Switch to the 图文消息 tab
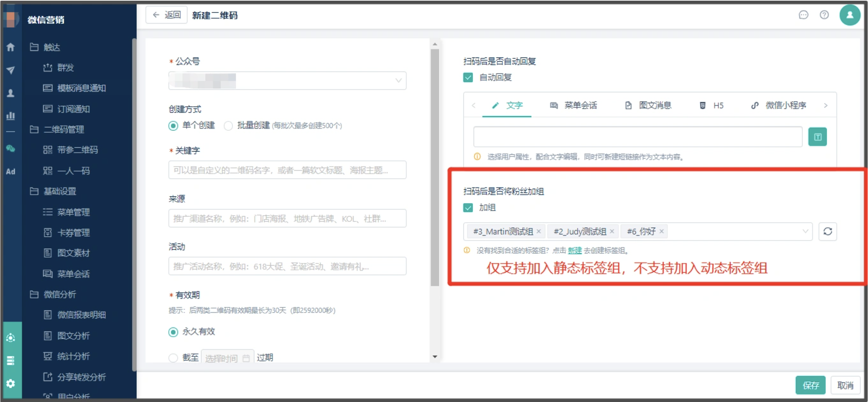 point(648,105)
